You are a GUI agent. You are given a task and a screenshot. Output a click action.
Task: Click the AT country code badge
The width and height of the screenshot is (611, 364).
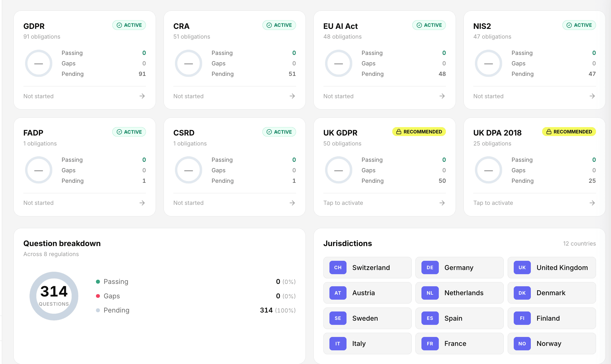[x=338, y=293]
